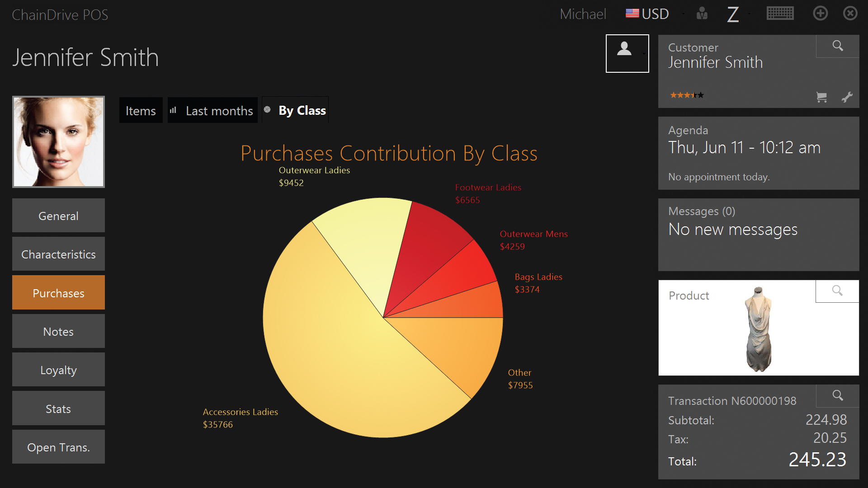The image size is (868, 488).
Task: Switch to the Items view
Action: coord(141,111)
